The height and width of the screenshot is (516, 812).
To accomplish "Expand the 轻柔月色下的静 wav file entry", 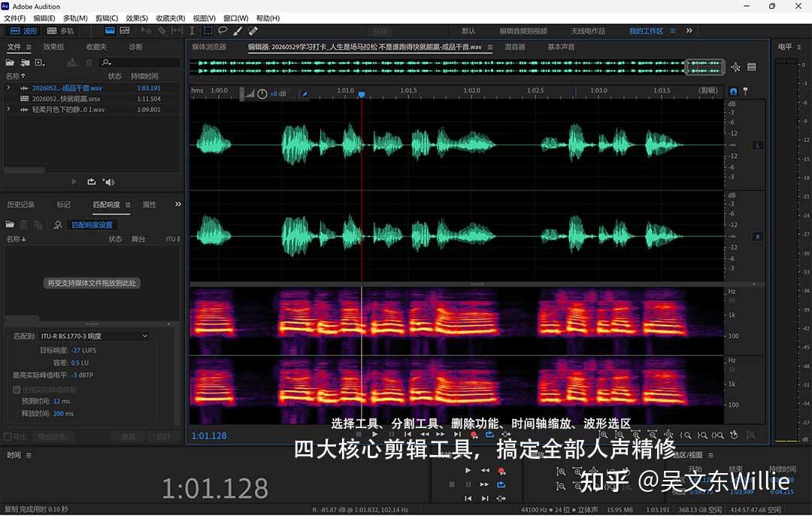I will click(8, 109).
